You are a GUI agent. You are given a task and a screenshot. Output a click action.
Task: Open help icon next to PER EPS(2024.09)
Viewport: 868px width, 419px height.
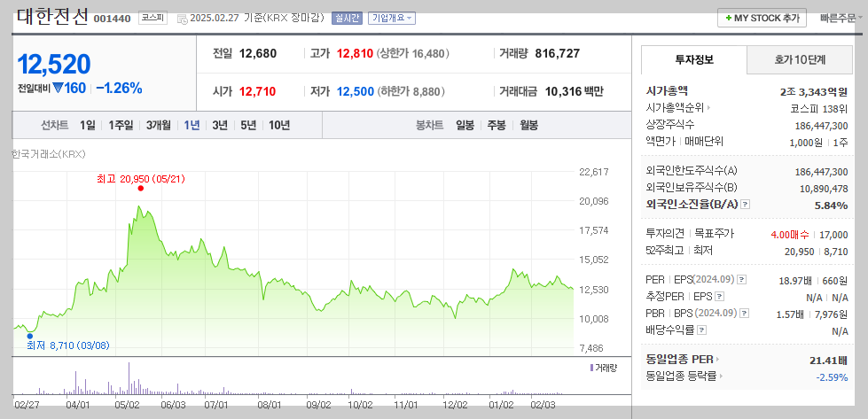click(742, 279)
